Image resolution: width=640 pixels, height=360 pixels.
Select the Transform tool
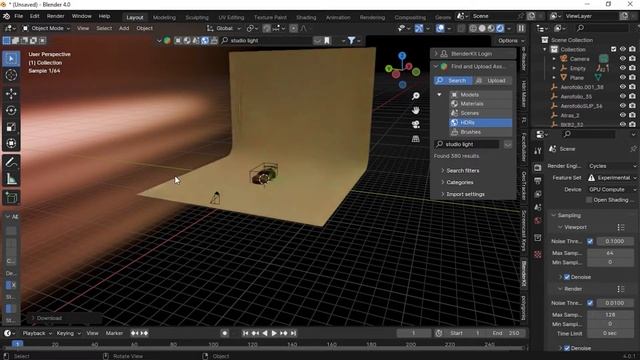11,143
